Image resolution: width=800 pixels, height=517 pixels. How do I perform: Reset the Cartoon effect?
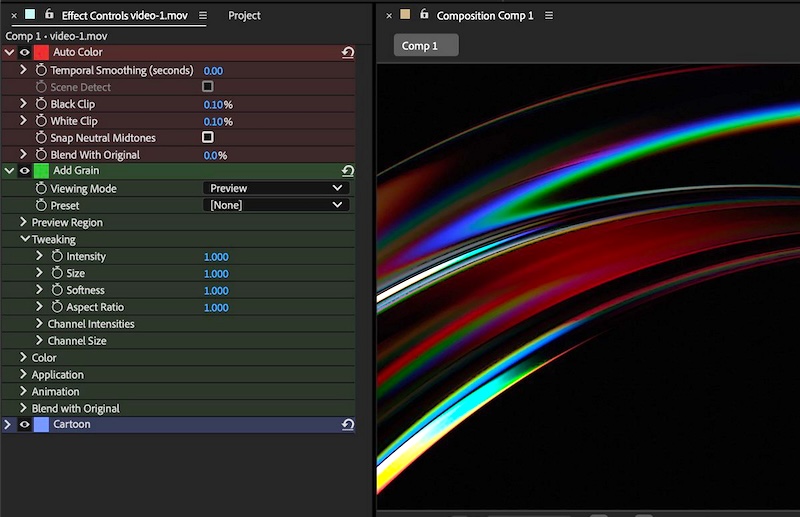pyautogui.click(x=348, y=425)
